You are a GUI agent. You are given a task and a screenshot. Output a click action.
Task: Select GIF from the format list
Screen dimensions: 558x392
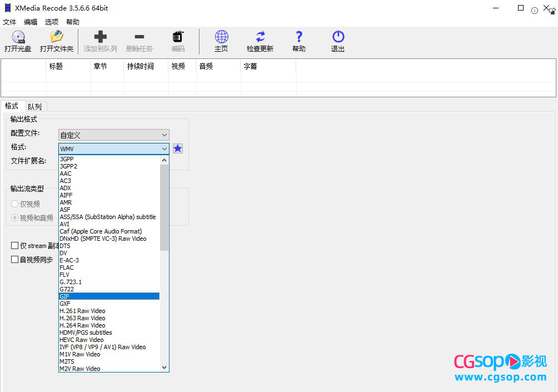(x=109, y=296)
